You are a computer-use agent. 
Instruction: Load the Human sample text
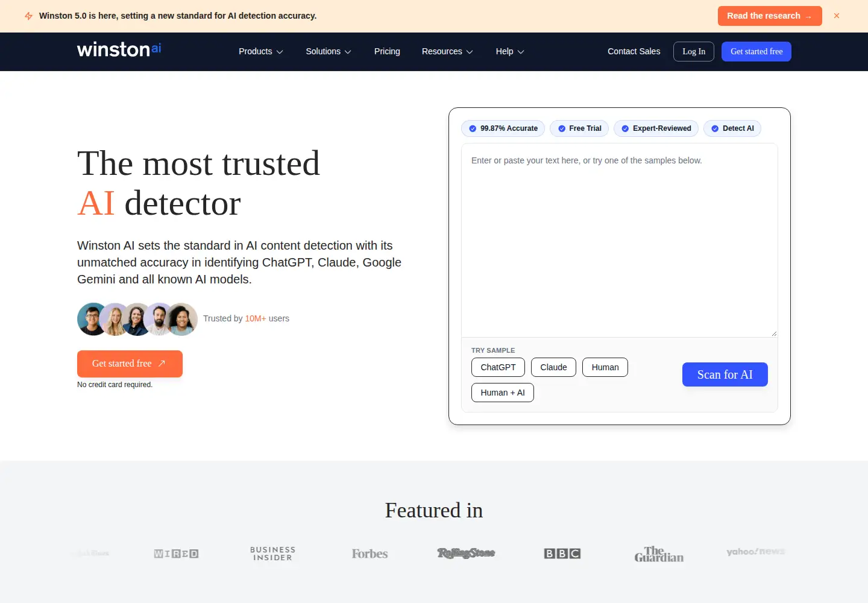605,367
